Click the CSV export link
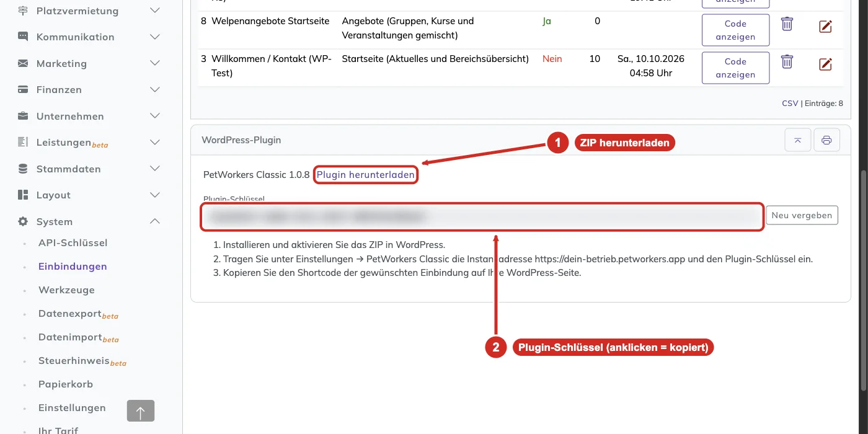Viewport: 868px width, 434px height. coord(790,104)
